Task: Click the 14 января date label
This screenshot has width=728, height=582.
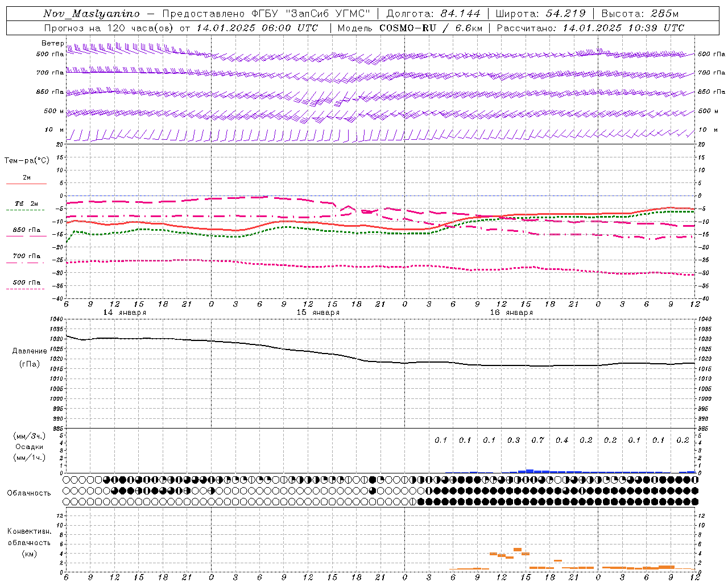Action: point(125,313)
